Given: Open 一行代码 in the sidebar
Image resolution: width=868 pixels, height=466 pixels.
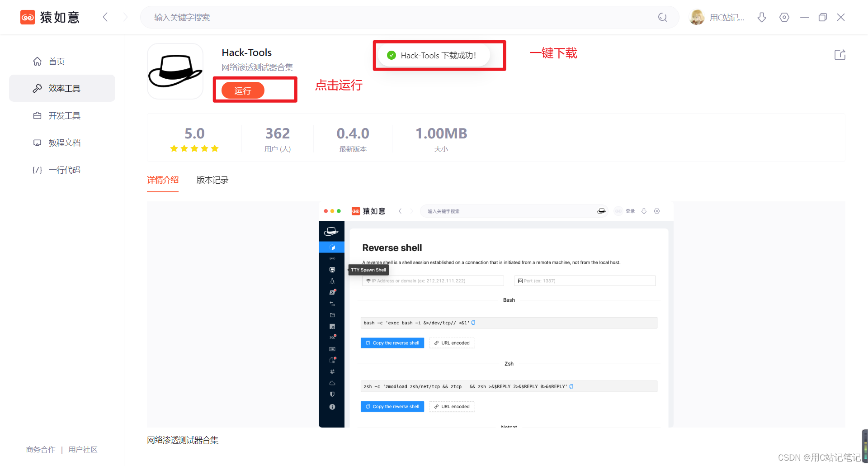Looking at the screenshot, I should [62, 170].
